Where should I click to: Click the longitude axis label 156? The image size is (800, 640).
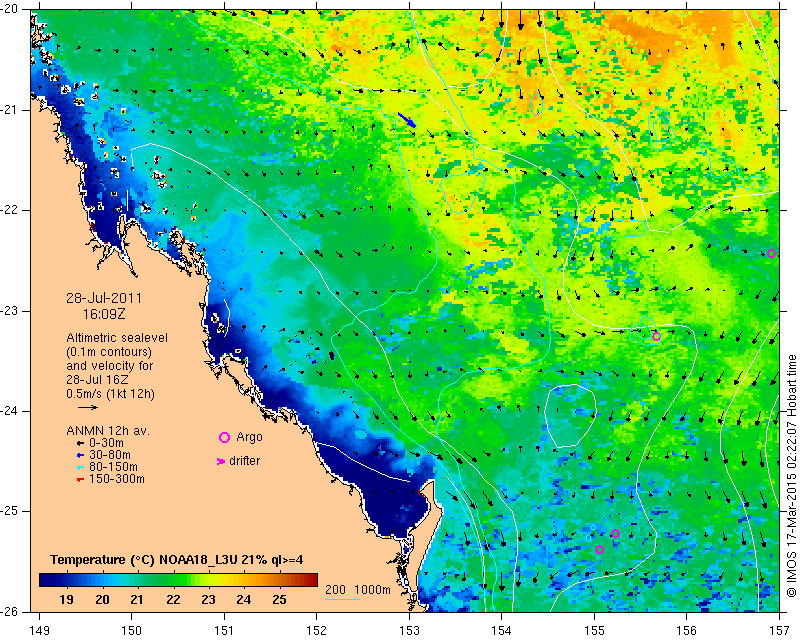click(x=687, y=631)
